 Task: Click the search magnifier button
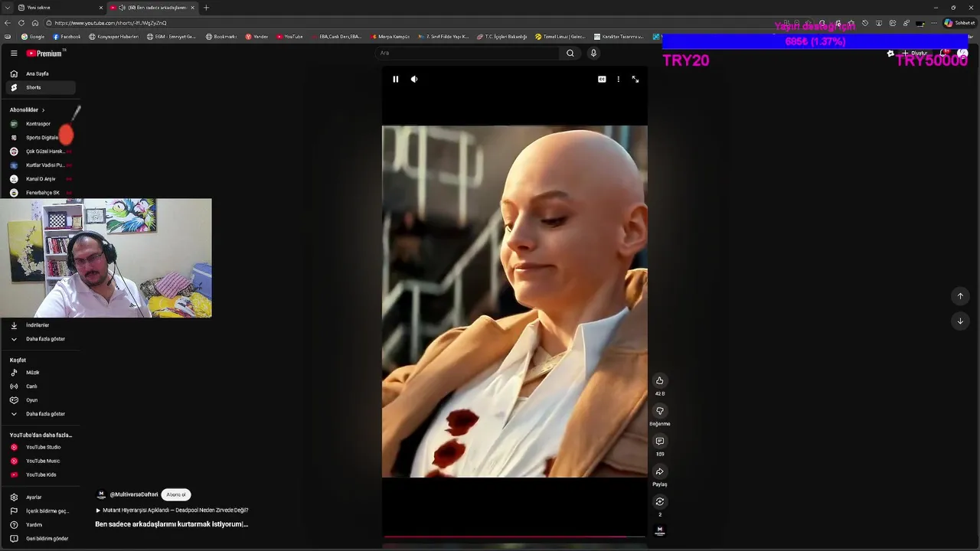(570, 53)
